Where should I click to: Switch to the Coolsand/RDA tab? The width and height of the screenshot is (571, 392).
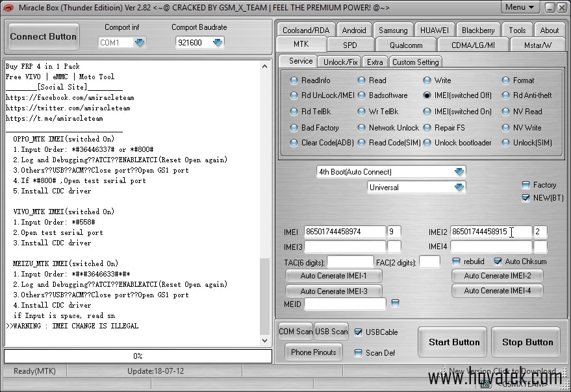306,31
